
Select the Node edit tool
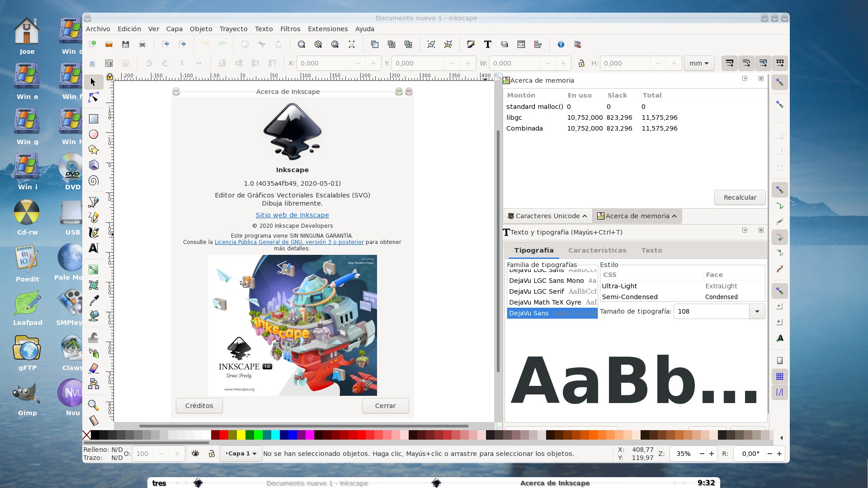(94, 98)
